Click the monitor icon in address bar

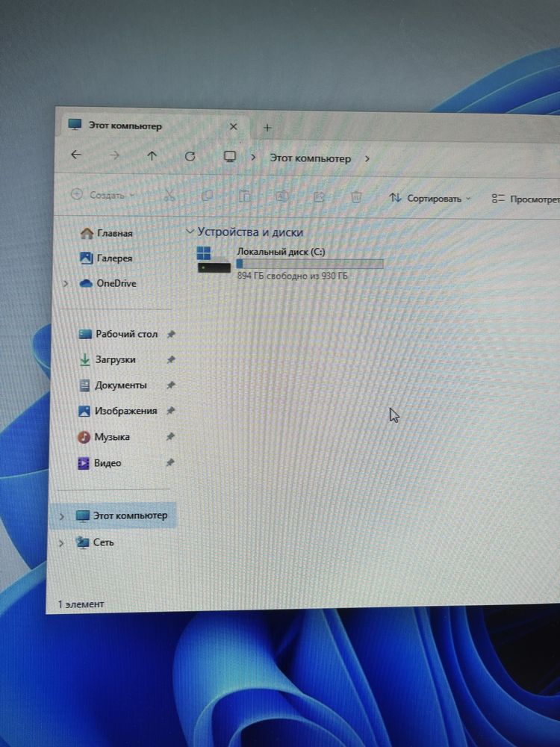[230, 157]
